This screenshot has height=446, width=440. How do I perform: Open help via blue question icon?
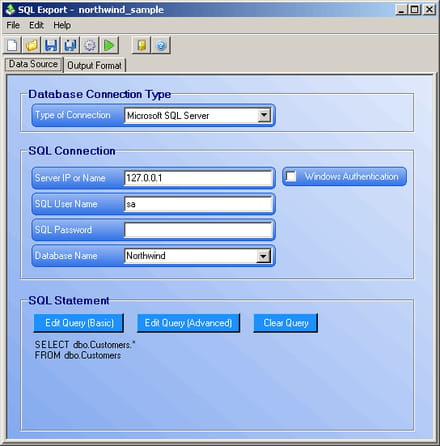pyautogui.click(x=161, y=45)
